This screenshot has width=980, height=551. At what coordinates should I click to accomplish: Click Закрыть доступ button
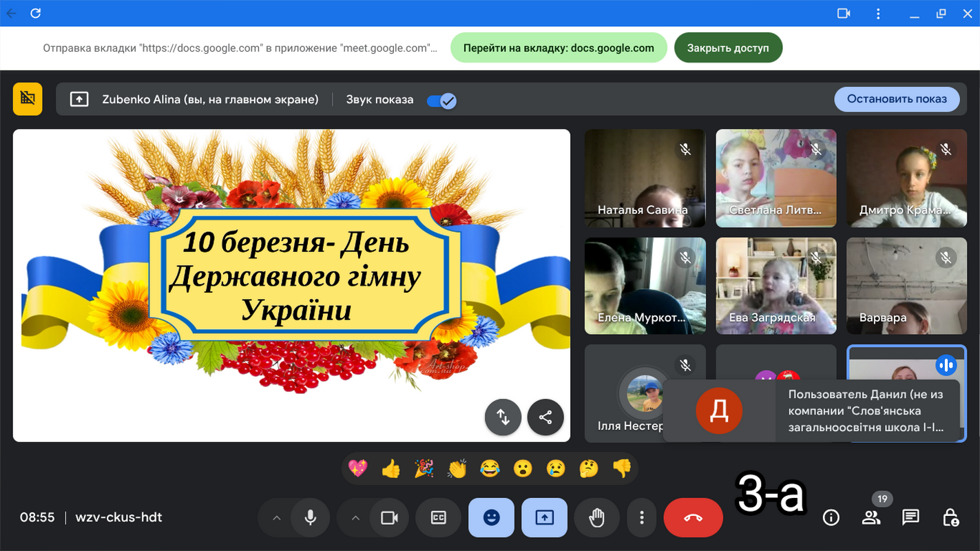coord(728,48)
